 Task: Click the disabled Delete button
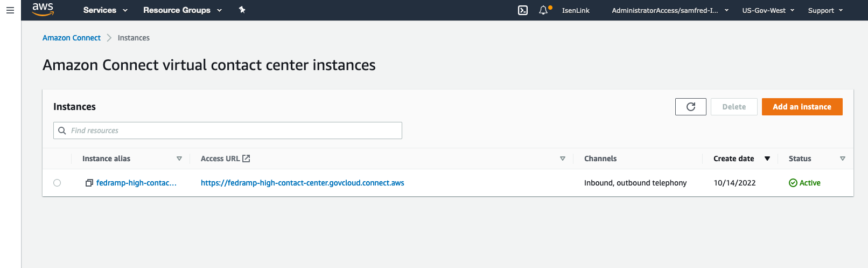tap(734, 107)
